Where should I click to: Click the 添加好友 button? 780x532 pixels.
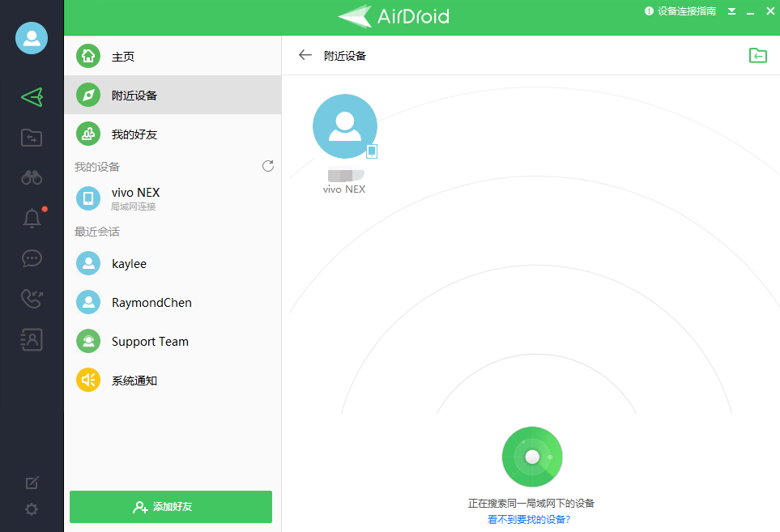(171, 507)
